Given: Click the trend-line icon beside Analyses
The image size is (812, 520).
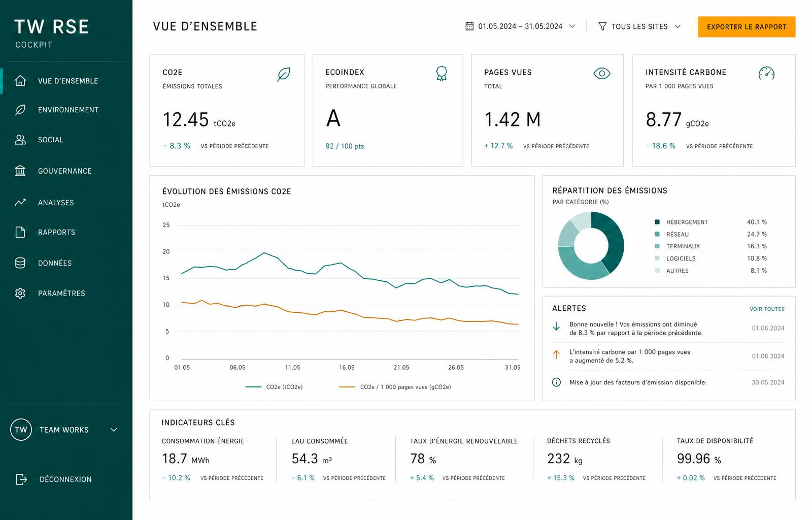Looking at the screenshot, I should click(20, 202).
